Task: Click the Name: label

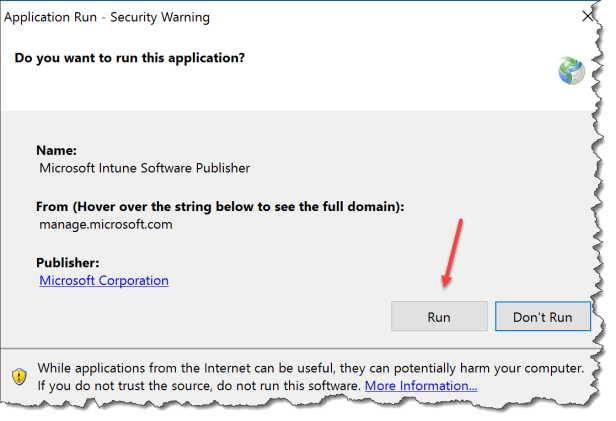Action: click(x=58, y=150)
